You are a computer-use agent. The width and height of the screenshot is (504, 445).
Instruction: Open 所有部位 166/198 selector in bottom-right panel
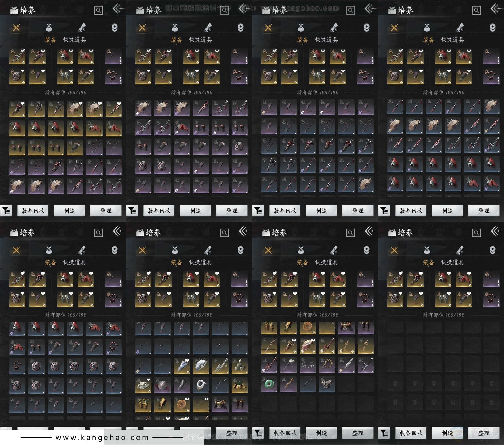(444, 315)
